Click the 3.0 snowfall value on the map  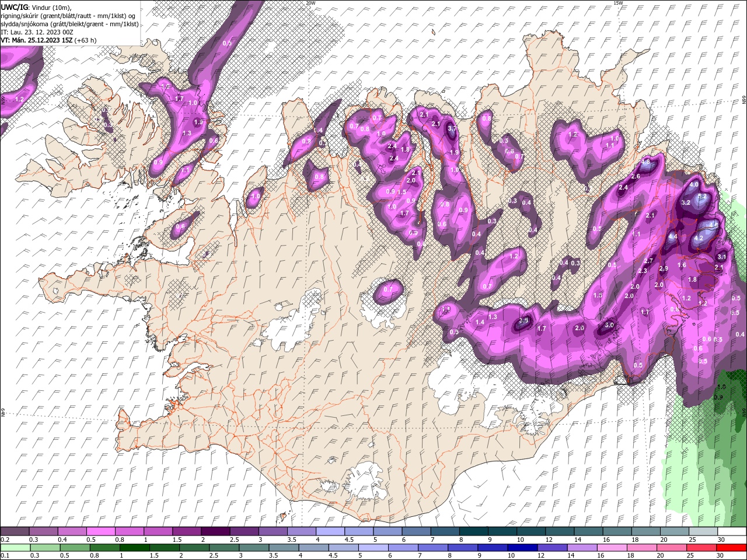[x=609, y=325]
